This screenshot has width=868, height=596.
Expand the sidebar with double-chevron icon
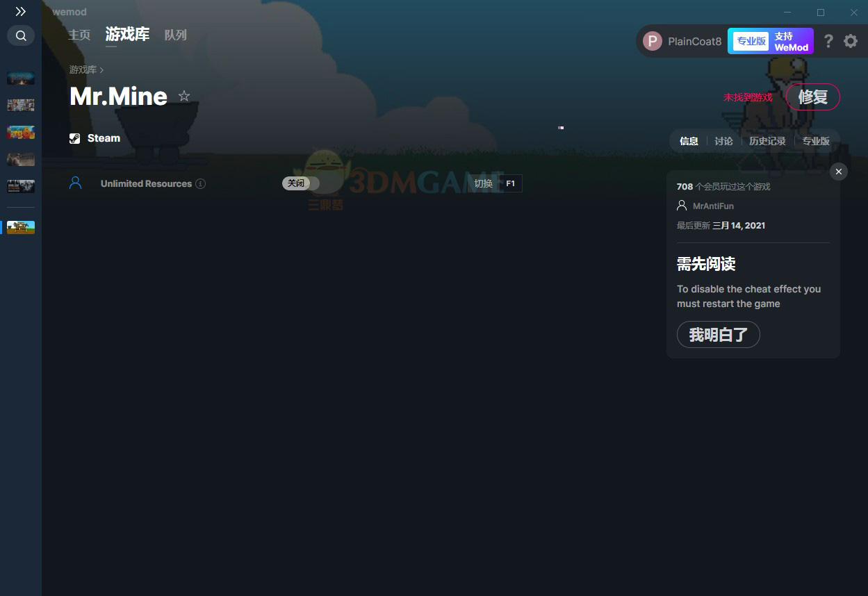coord(21,12)
